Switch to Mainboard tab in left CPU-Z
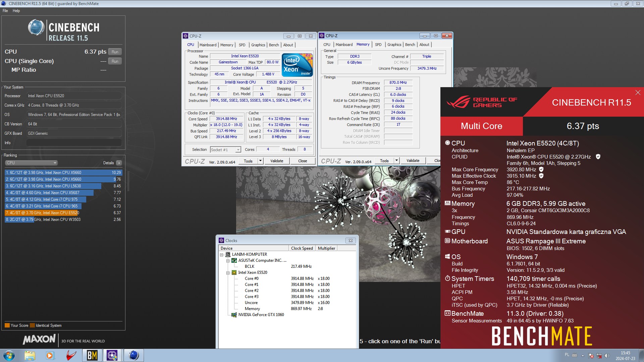This screenshot has width=644, height=362. point(208,45)
